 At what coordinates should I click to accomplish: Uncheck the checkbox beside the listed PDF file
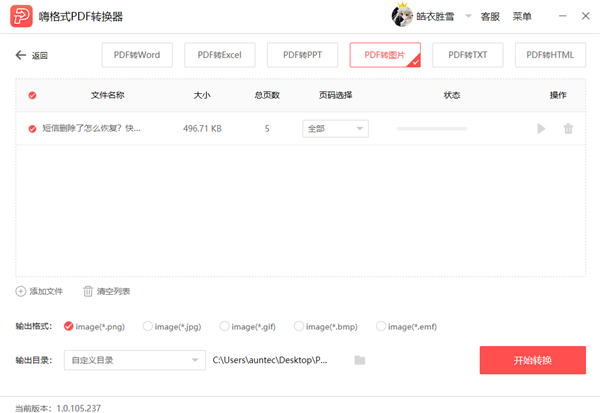point(33,129)
